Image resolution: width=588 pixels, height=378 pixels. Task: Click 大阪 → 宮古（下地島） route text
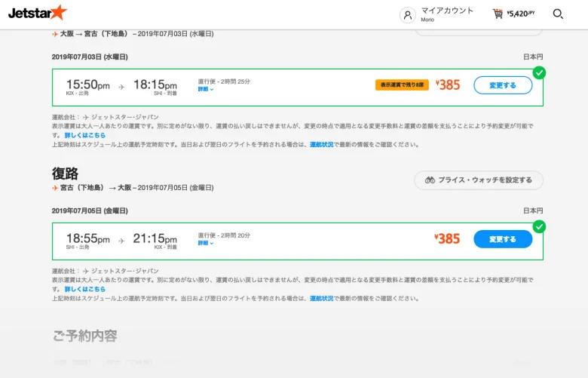[94, 34]
